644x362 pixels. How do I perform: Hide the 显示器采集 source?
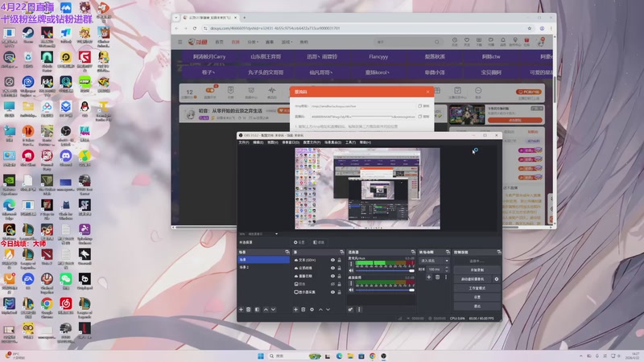(332, 292)
